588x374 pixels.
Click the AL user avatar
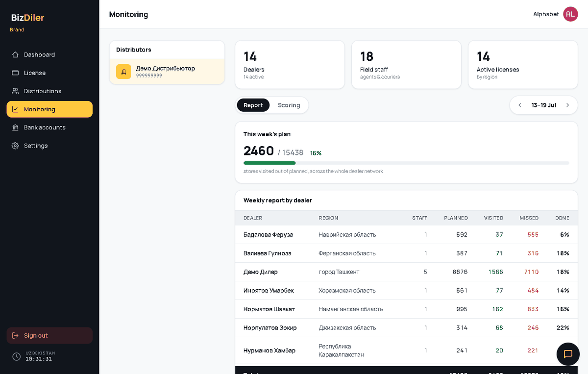click(570, 14)
